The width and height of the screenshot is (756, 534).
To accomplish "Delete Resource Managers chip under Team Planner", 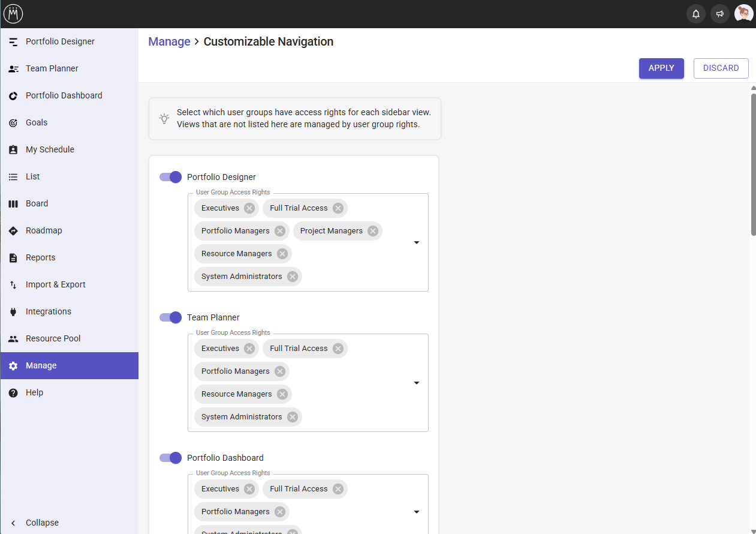I will coord(282,394).
